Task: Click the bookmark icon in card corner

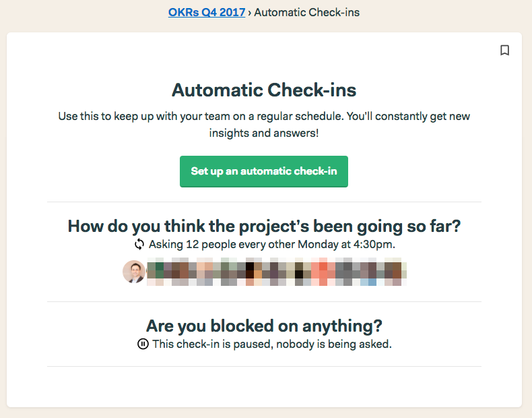Action: click(504, 51)
